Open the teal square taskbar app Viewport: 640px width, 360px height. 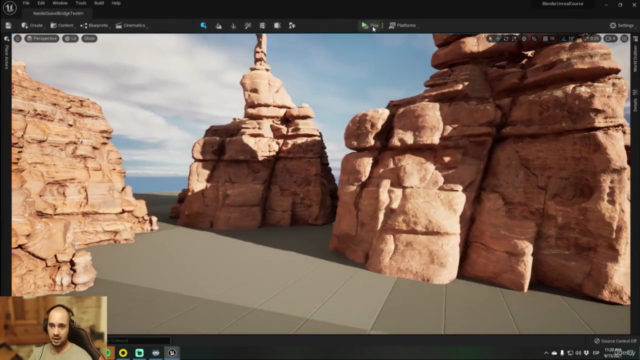tap(139, 353)
